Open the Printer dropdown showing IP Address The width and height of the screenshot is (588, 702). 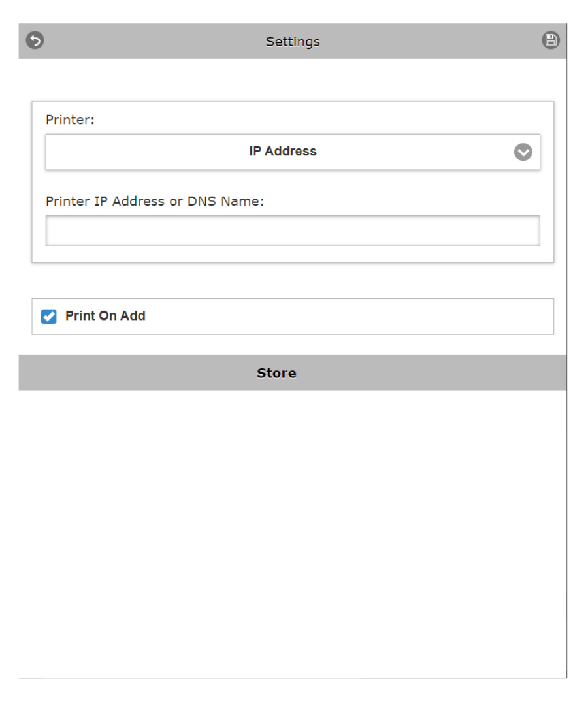[x=292, y=152]
